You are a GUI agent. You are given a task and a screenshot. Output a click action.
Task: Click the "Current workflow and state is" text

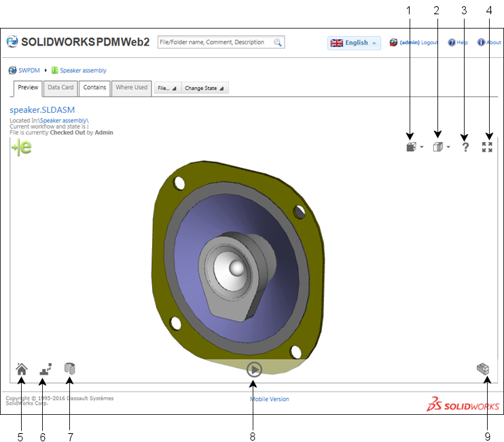coord(48,126)
